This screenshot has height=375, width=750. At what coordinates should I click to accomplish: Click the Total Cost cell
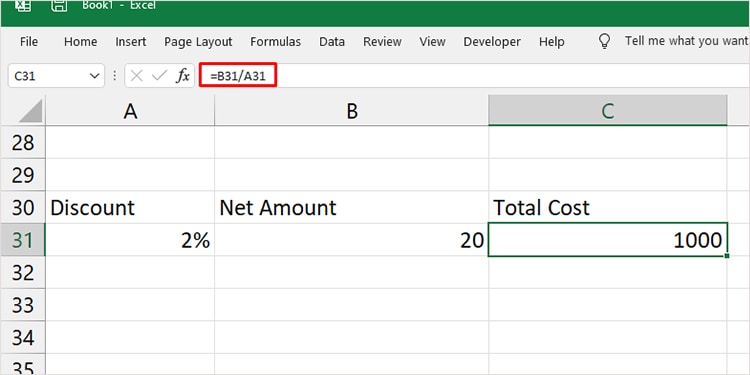pos(607,208)
